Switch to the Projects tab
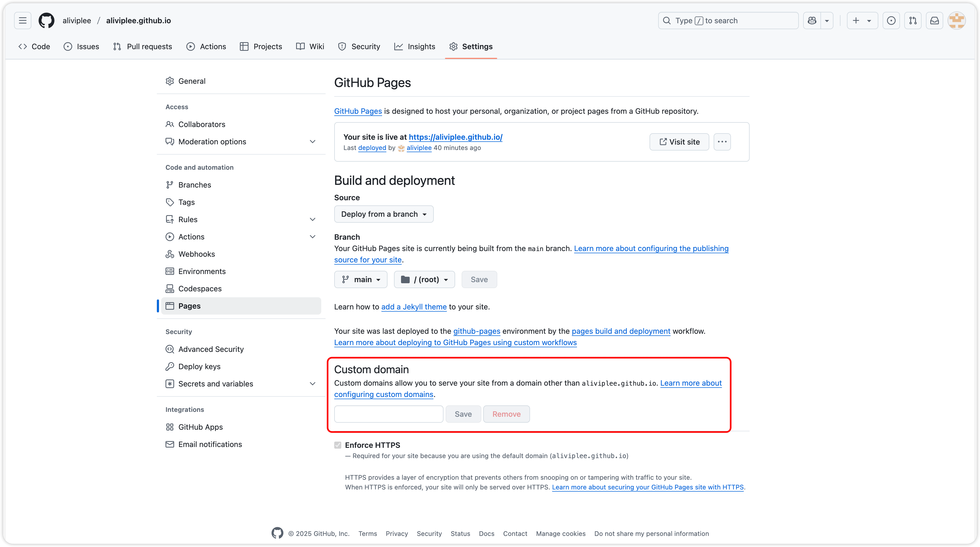Screen dimensions: 980x547 tap(261, 46)
